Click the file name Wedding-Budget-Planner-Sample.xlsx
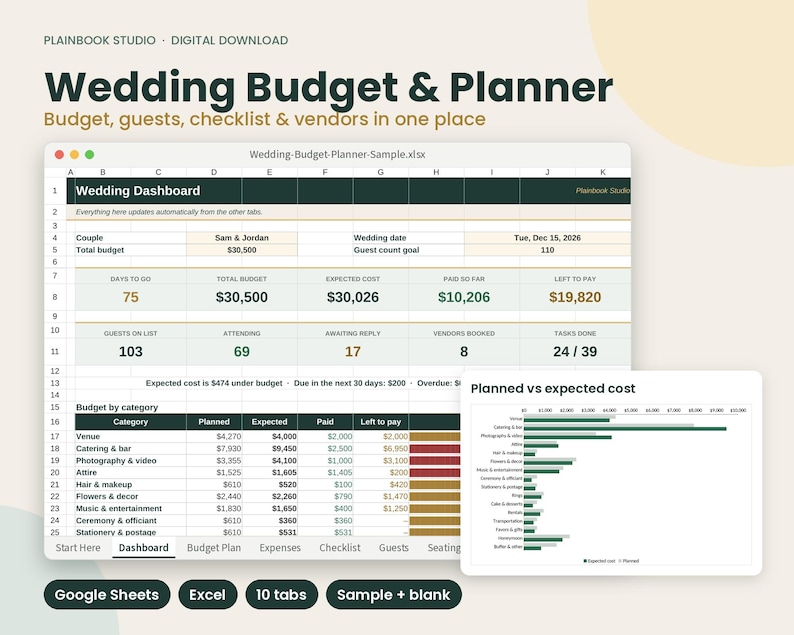The image size is (794, 635). coord(337,154)
